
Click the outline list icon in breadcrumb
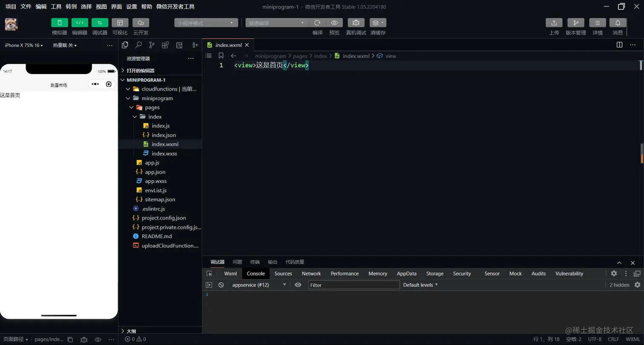point(209,56)
